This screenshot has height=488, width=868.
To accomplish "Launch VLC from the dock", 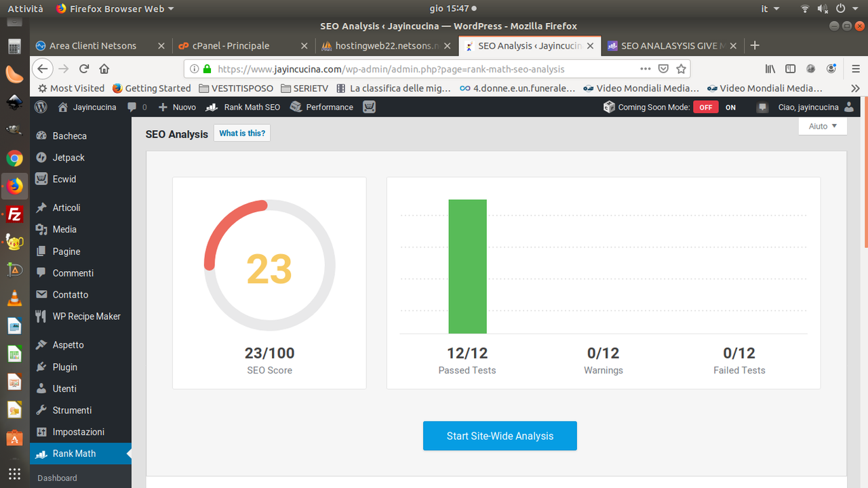I will (x=14, y=298).
